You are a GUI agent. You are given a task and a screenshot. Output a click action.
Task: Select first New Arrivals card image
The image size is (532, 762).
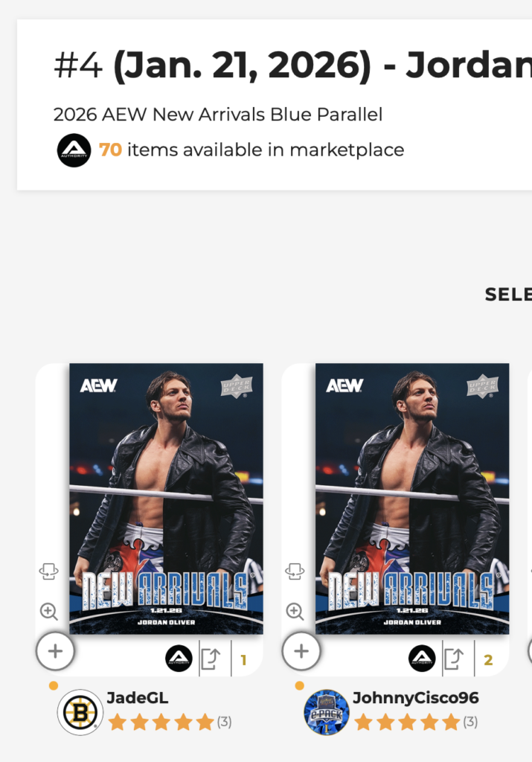tap(166, 499)
